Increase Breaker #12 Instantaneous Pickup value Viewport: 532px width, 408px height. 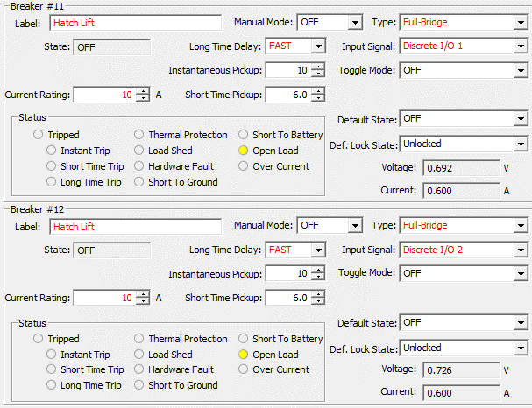point(317,270)
